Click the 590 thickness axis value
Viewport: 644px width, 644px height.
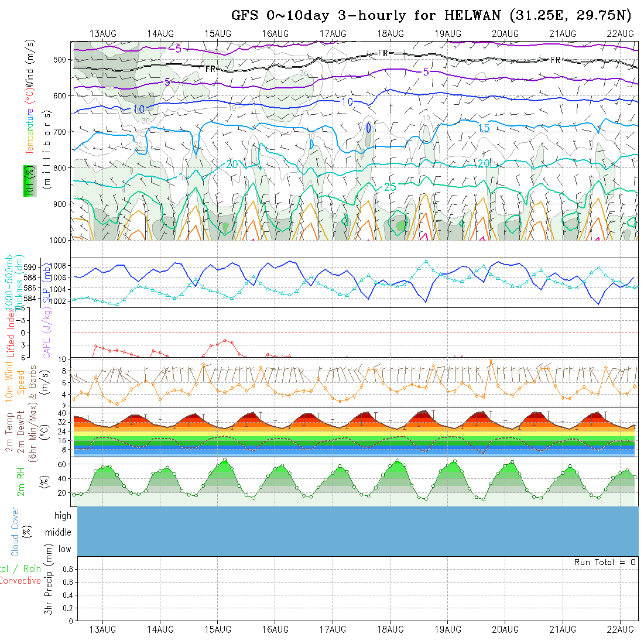(30, 268)
